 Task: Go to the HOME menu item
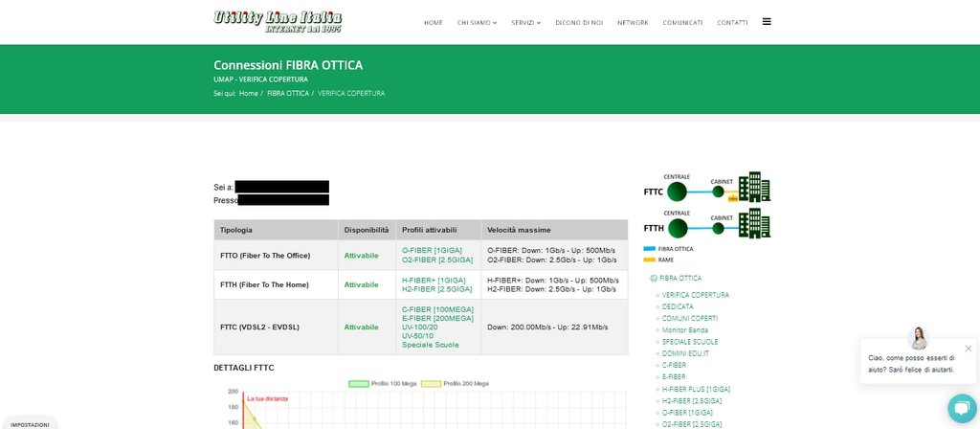point(434,23)
